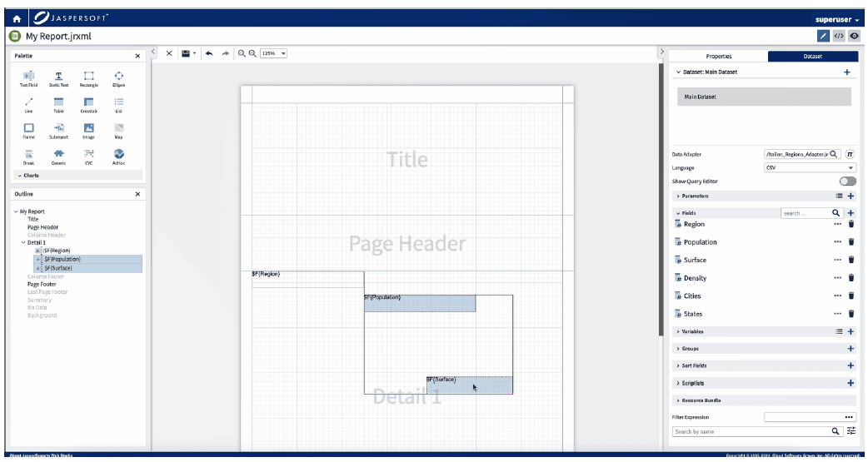Image resolution: width=868 pixels, height=462 pixels.
Task: Switch to preview mode with eye icon
Action: pyautogui.click(x=854, y=36)
